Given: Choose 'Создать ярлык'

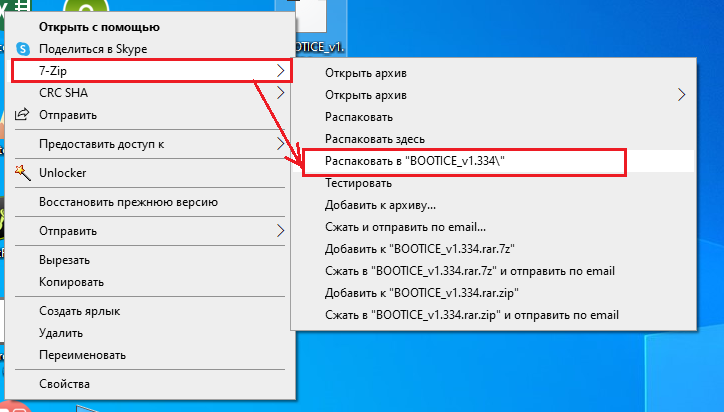Looking at the screenshot, I should tap(79, 311).
